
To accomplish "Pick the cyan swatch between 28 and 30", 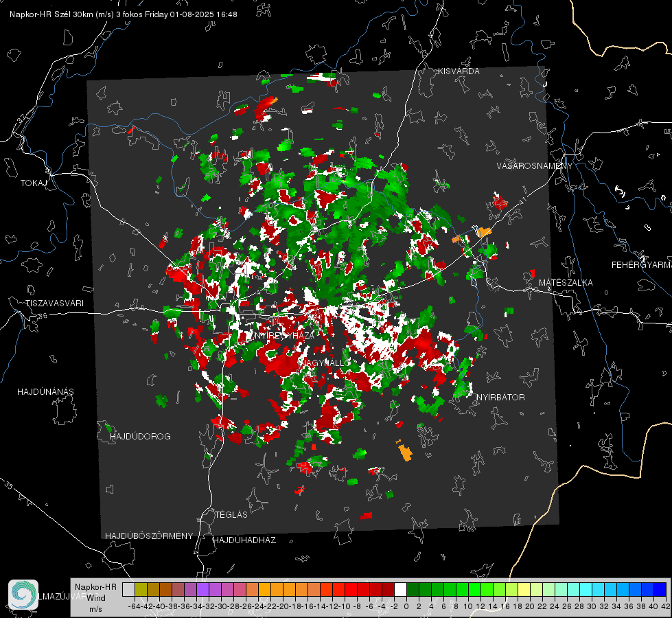I will click(x=586, y=589).
